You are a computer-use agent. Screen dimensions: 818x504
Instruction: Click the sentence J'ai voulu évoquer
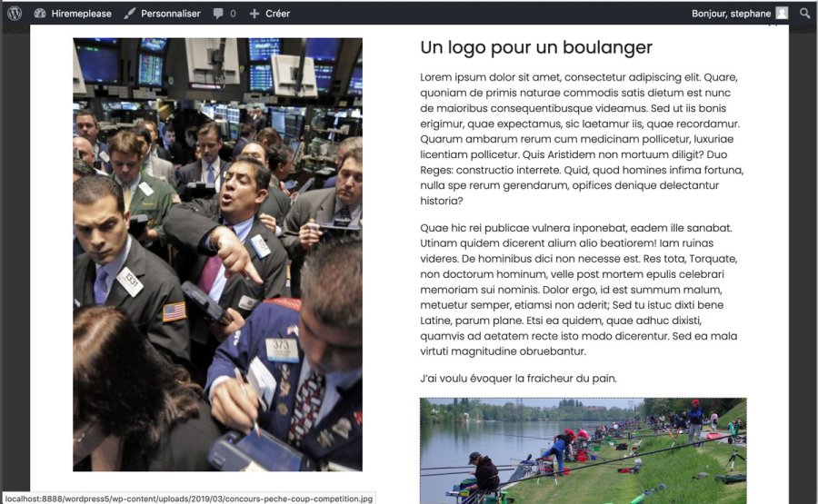(x=518, y=378)
